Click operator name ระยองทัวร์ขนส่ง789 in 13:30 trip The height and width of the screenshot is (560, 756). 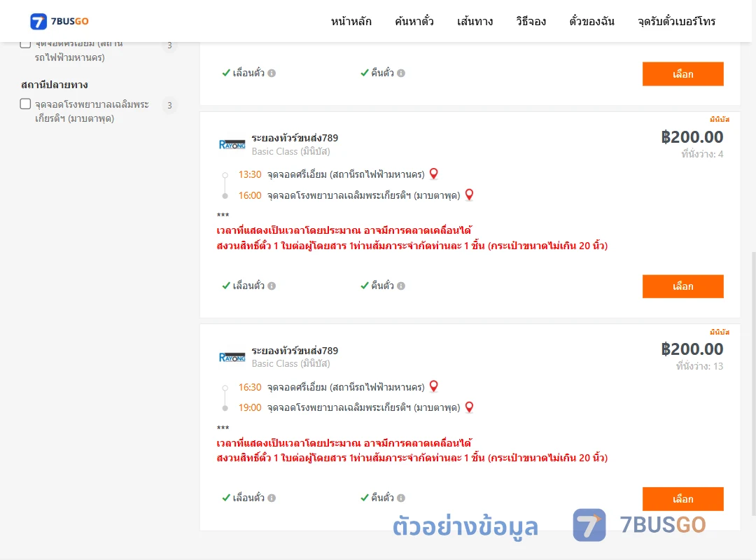coord(295,138)
